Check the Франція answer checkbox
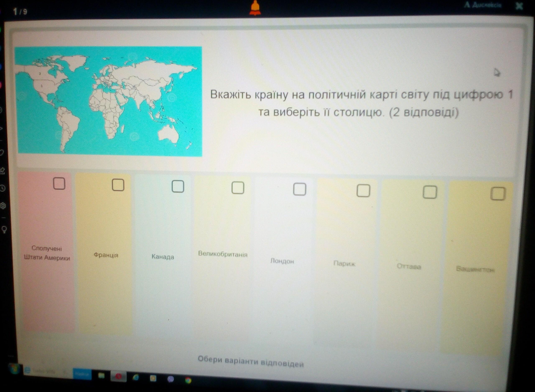 pos(118,185)
